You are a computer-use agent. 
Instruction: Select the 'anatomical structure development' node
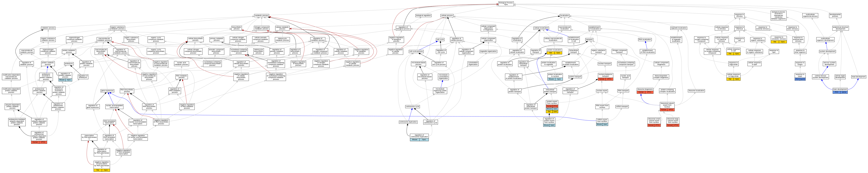tap(840, 28)
